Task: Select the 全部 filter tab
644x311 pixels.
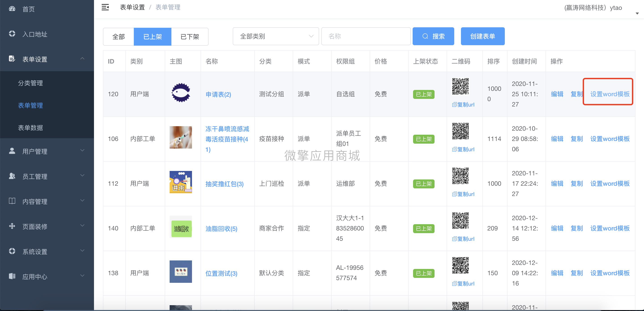Action: [119, 36]
